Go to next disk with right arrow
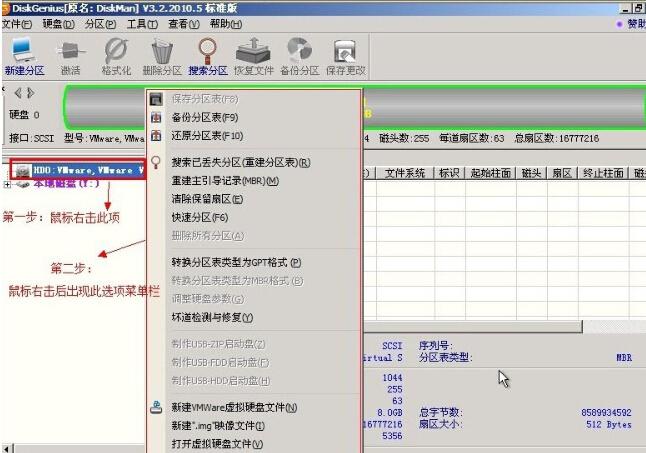Image resolution: width=646 pixels, height=453 pixels. point(30,93)
